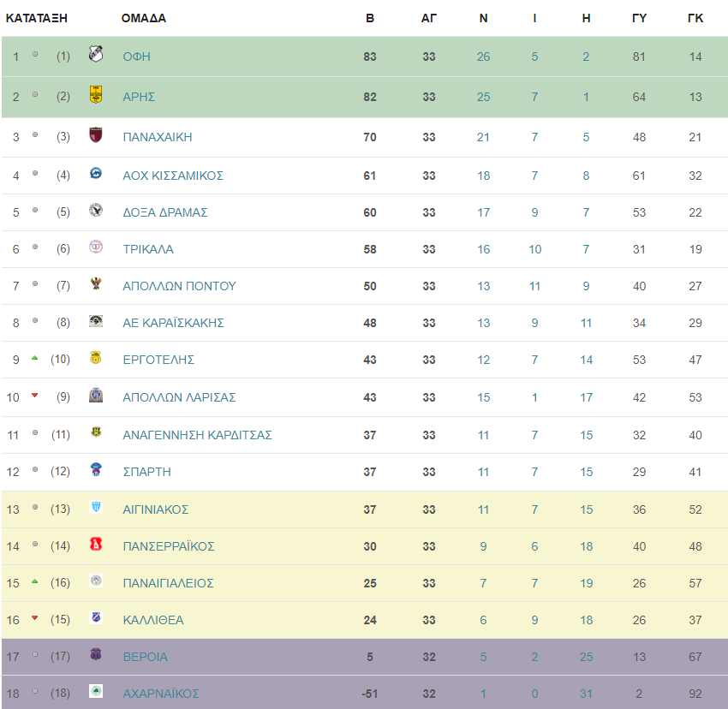
Task: Sort by the ΓΥ column header
Action: click(x=639, y=18)
